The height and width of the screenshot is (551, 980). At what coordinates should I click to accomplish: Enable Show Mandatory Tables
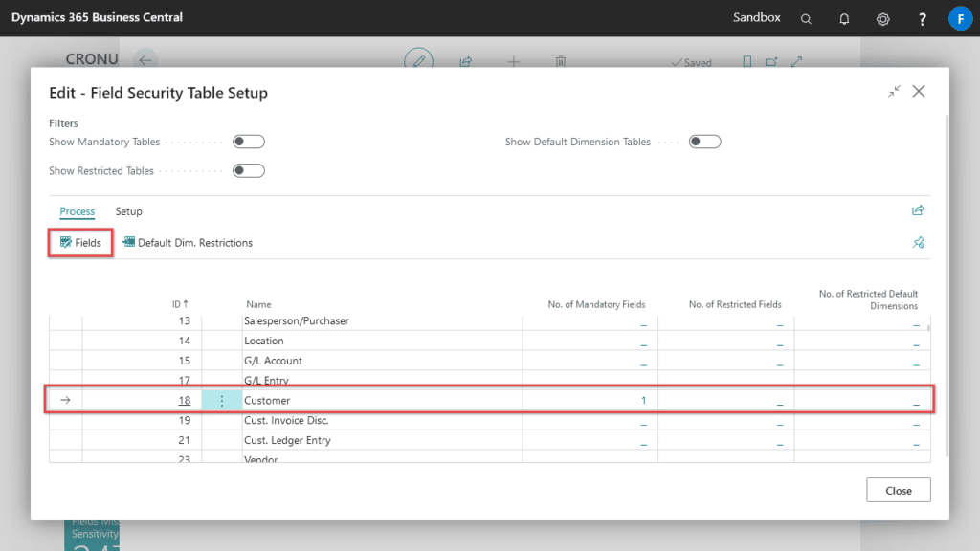(247, 141)
